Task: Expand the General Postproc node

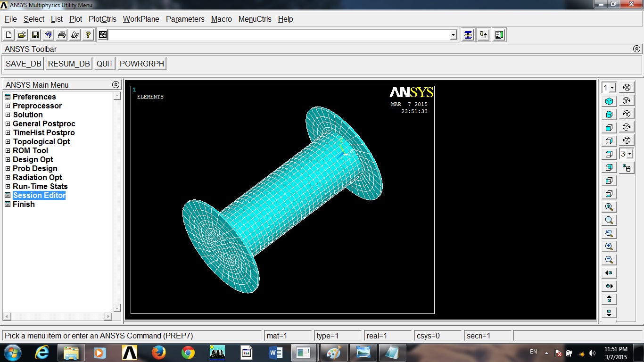Action: 8,124
